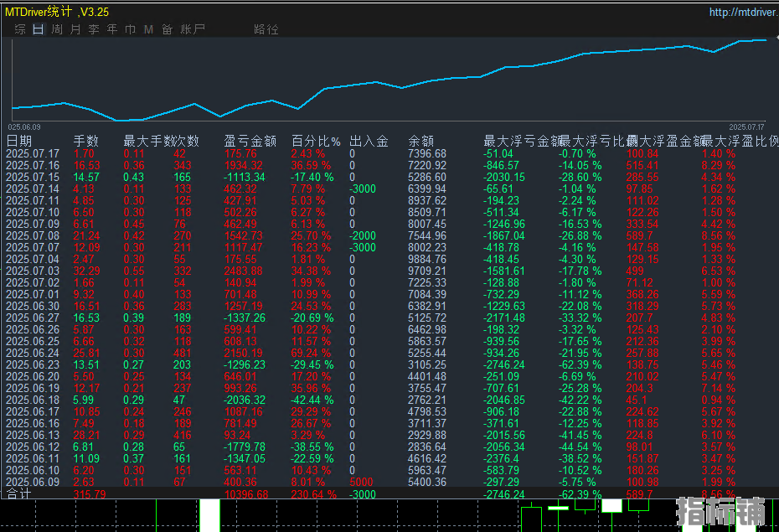Click chart end date label 2025.07.17
Viewport: 779px width, 532px height.
(746, 127)
